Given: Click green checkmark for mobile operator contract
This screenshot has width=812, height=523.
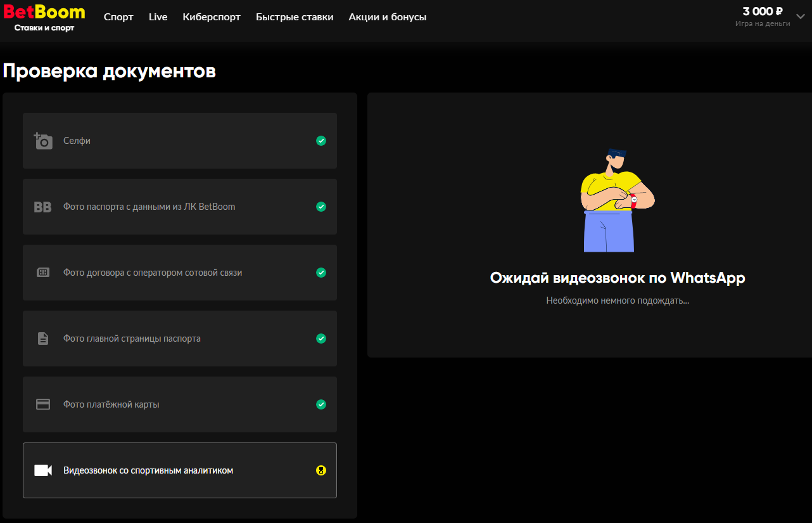Looking at the screenshot, I should (321, 273).
